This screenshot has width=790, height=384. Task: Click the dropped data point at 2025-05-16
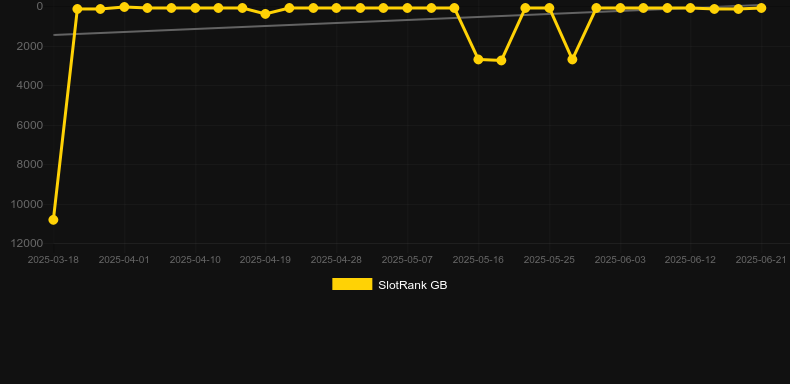tap(478, 59)
